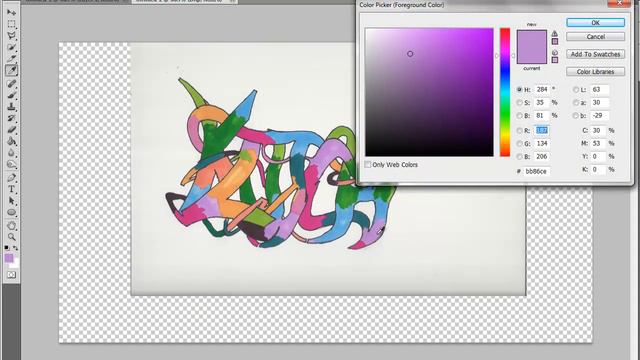Click the 'new' color preview swatch

tap(532, 38)
